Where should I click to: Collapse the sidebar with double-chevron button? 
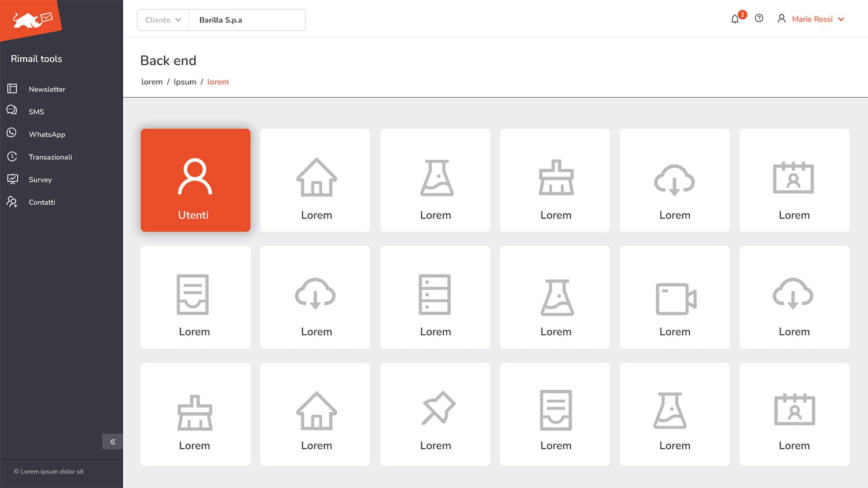coord(112,442)
